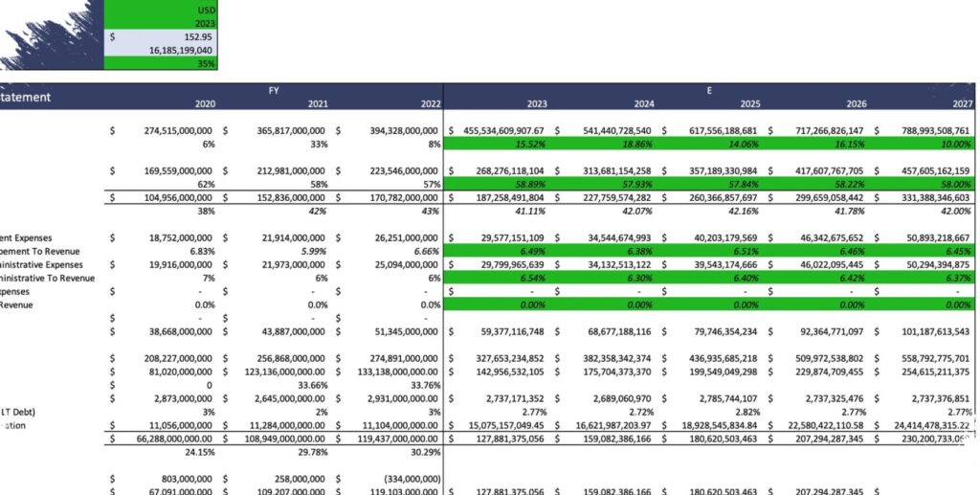Click the 41.11% margin cell
The image size is (980, 495).
(530, 212)
